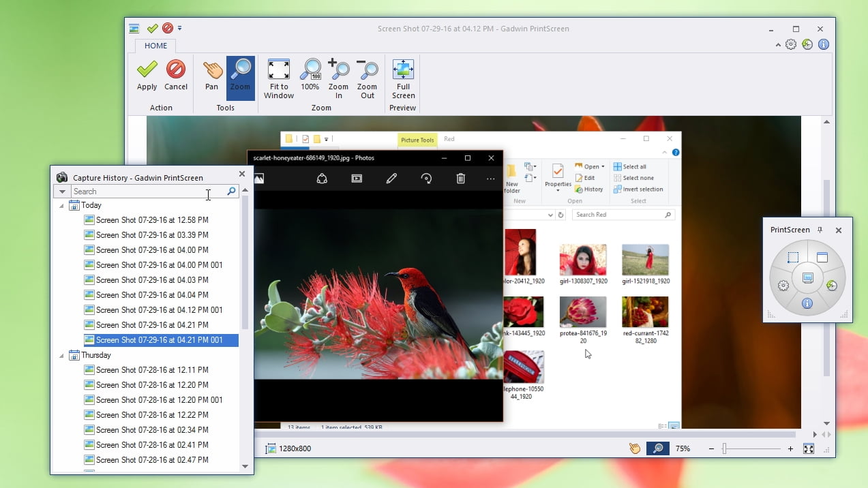Open the search options dropdown arrow

point(62,192)
